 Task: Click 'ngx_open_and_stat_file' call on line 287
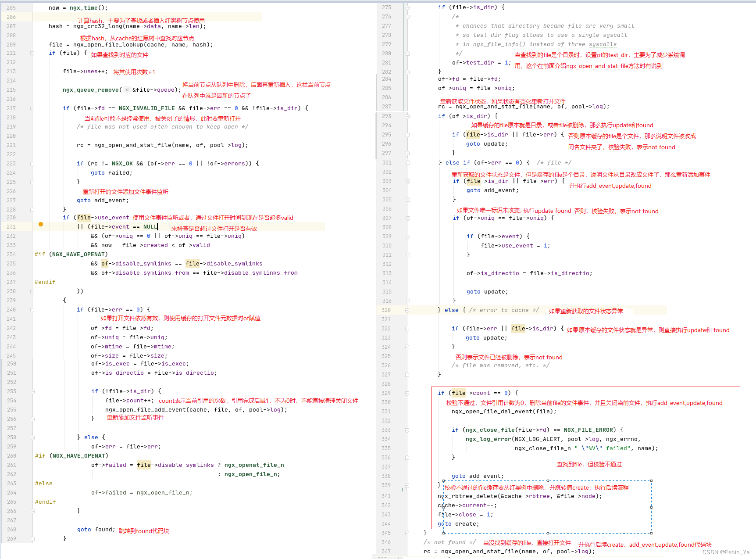click(x=494, y=107)
